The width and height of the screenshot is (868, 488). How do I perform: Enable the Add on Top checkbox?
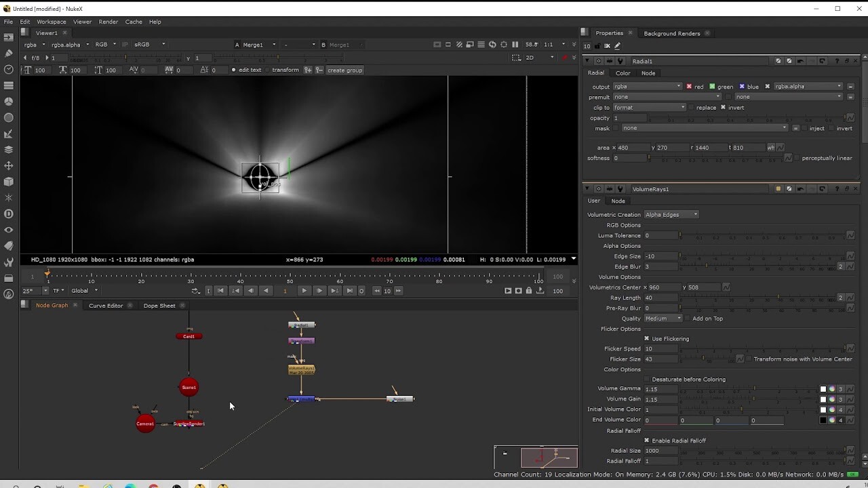688,318
